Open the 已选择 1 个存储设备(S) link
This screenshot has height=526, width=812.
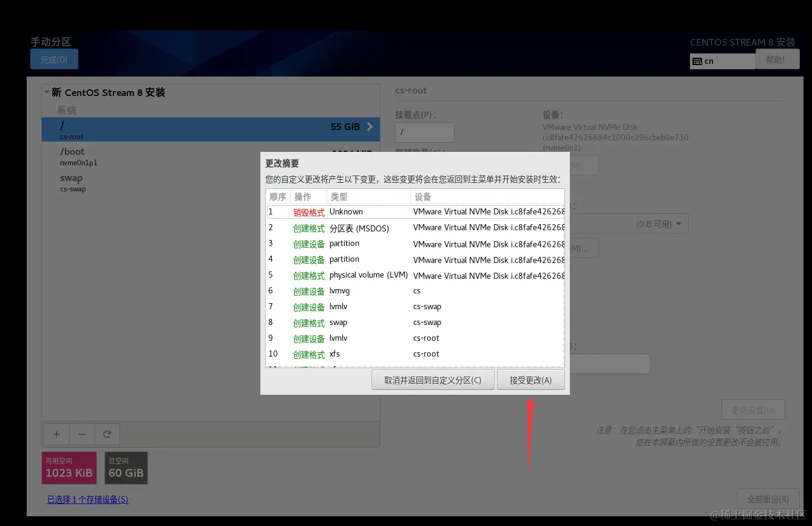pos(87,499)
